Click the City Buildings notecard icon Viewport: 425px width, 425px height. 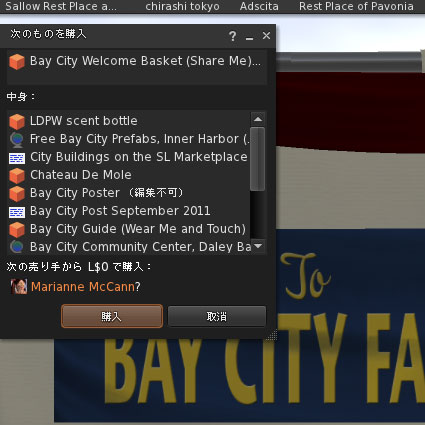17,158
